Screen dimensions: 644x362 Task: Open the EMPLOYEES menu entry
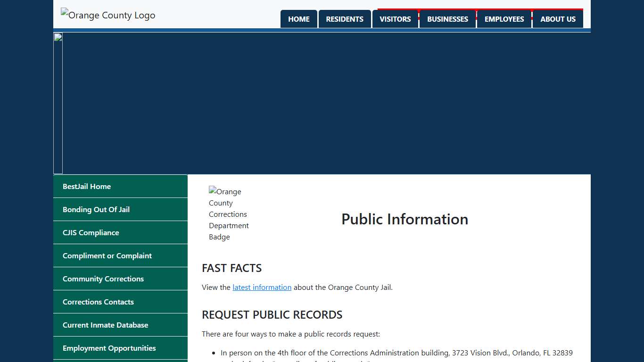504,19
